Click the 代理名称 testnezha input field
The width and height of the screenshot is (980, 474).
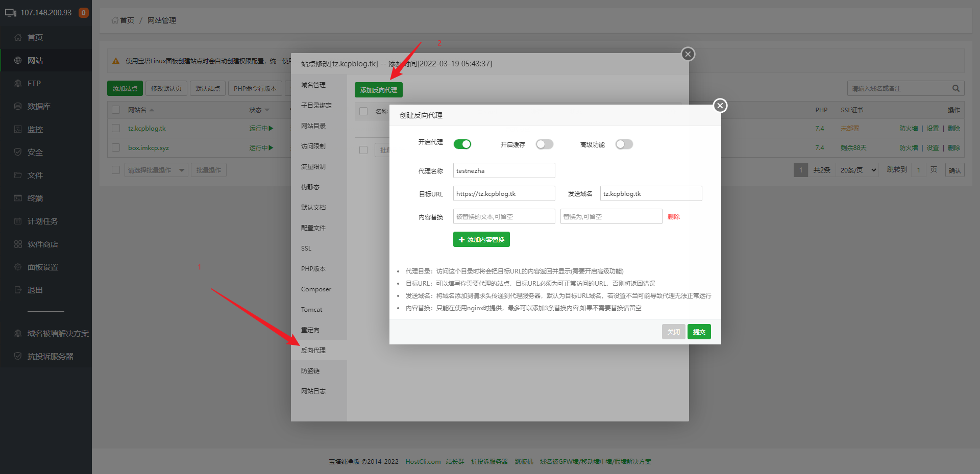(504, 170)
